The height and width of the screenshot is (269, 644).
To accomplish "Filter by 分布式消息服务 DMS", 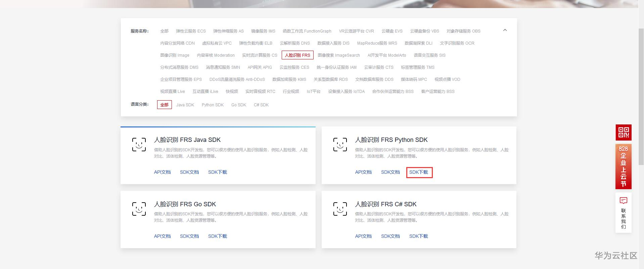I will click(179, 67).
